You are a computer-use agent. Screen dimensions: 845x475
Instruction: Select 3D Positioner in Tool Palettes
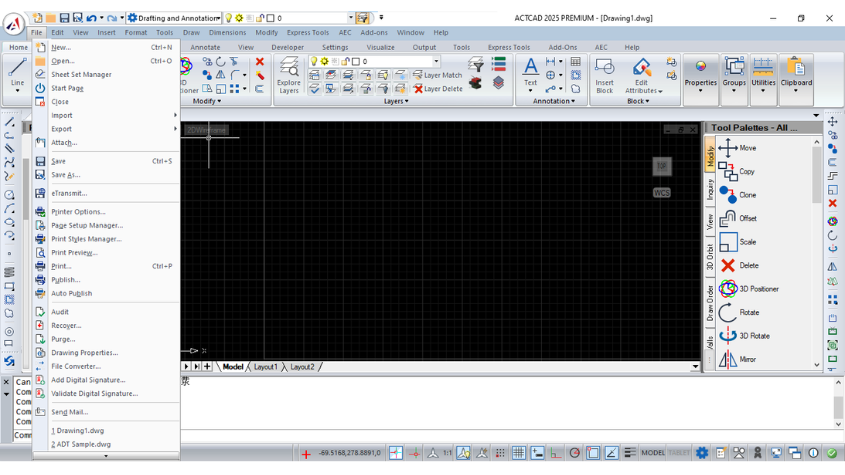click(x=749, y=289)
